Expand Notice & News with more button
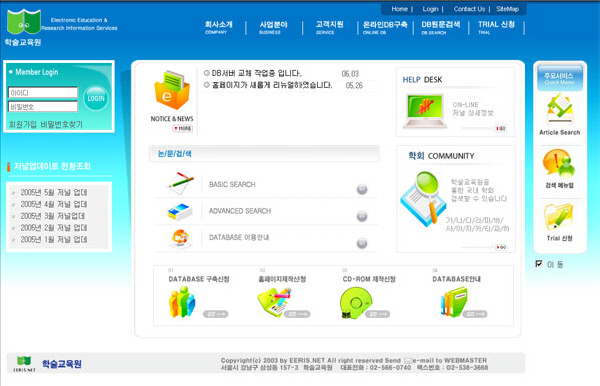This screenshot has width=600, height=386. click(x=183, y=129)
